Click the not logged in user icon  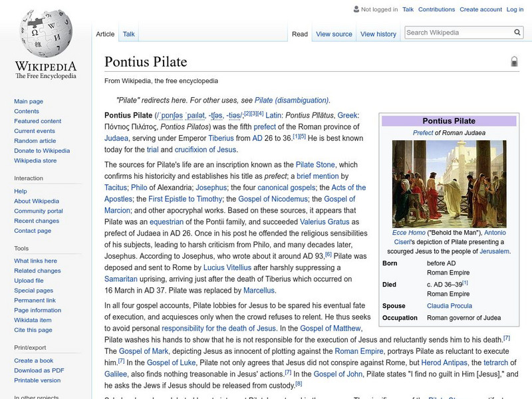tap(355, 9)
